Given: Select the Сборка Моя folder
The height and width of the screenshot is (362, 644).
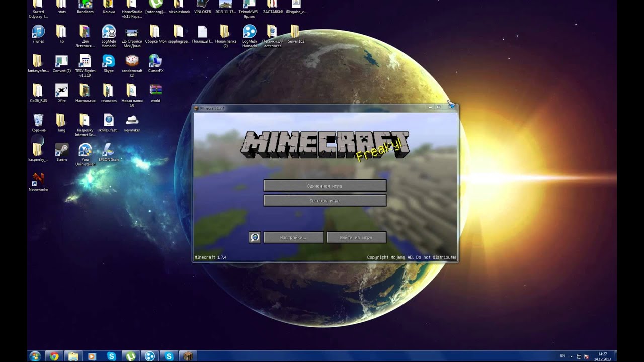Looking at the screenshot, I should pos(155,34).
